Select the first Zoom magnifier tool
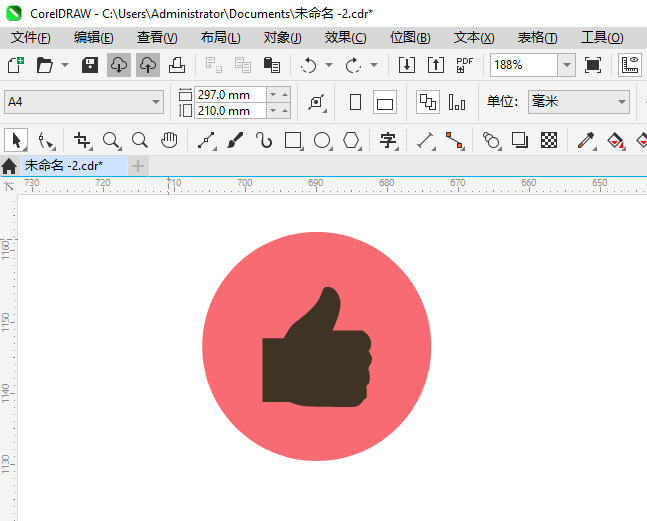This screenshot has height=521, width=647. click(111, 140)
